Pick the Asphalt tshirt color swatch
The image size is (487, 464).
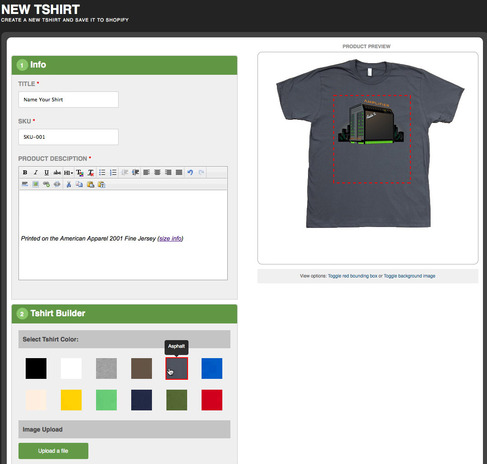pyautogui.click(x=177, y=368)
